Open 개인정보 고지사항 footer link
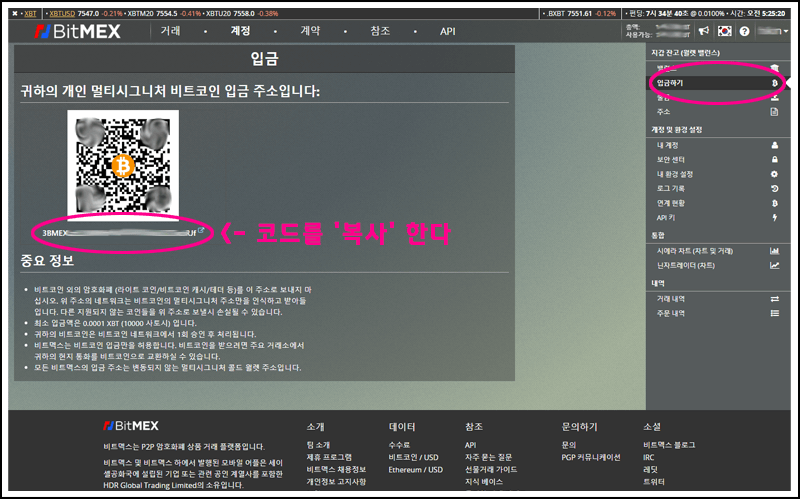This screenshot has width=800, height=499. 336,482
